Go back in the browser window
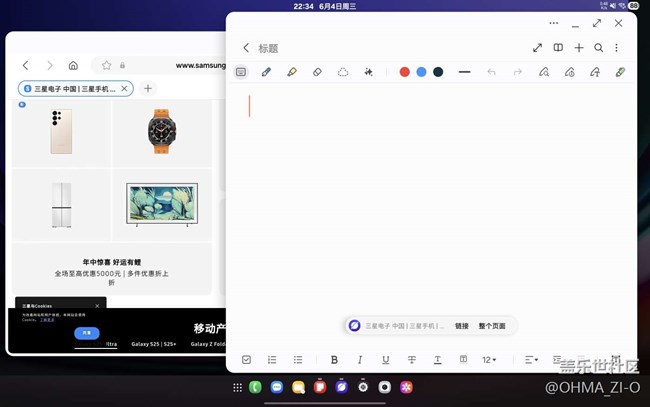The height and width of the screenshot is (407, 650). click(x=26, y=65)
